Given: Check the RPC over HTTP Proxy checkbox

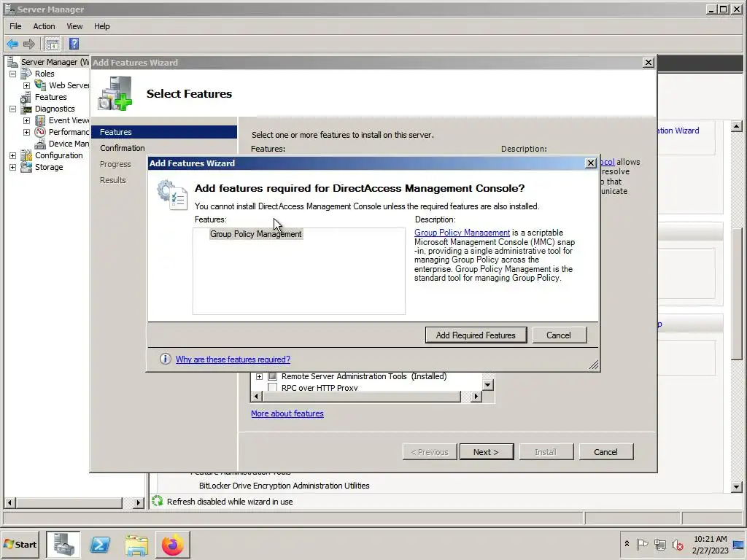Looking at the screenshot, I should tap(273, 388).
